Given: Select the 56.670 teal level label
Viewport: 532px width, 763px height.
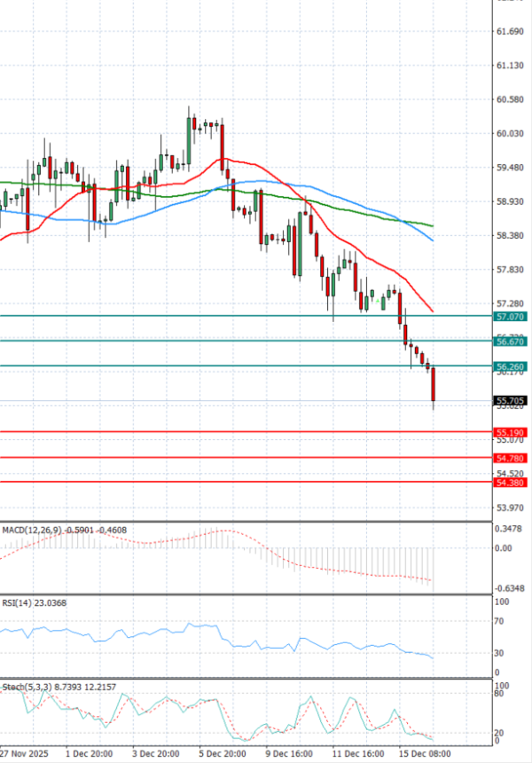Looking at the screenshot, I should (x=511, y=341).
